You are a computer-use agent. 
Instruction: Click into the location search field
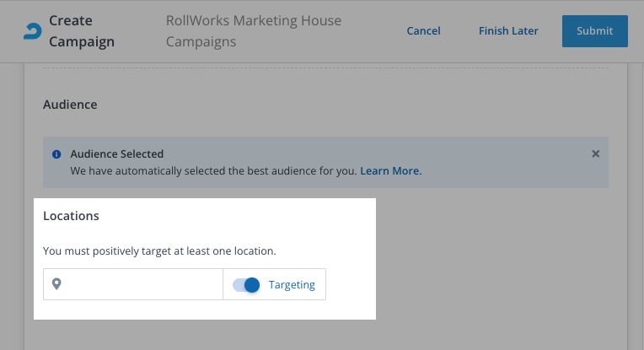pyautogui.click(x=142, y=285)
